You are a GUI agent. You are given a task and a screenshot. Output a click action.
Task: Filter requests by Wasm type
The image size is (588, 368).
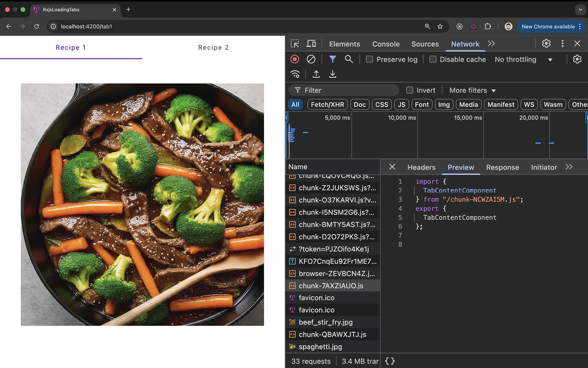tap(553, 104)
